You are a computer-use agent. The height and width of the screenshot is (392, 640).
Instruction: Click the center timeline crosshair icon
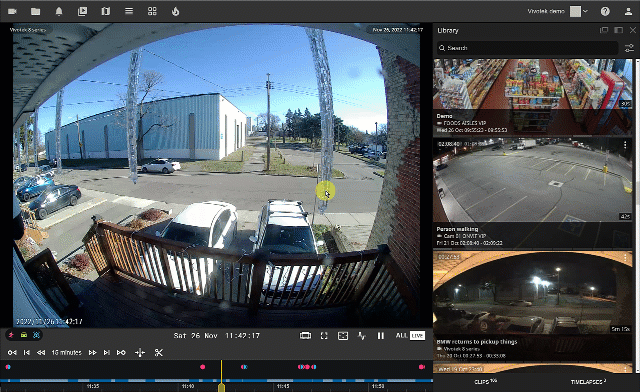pyautogui.click(x=140, y=352)
